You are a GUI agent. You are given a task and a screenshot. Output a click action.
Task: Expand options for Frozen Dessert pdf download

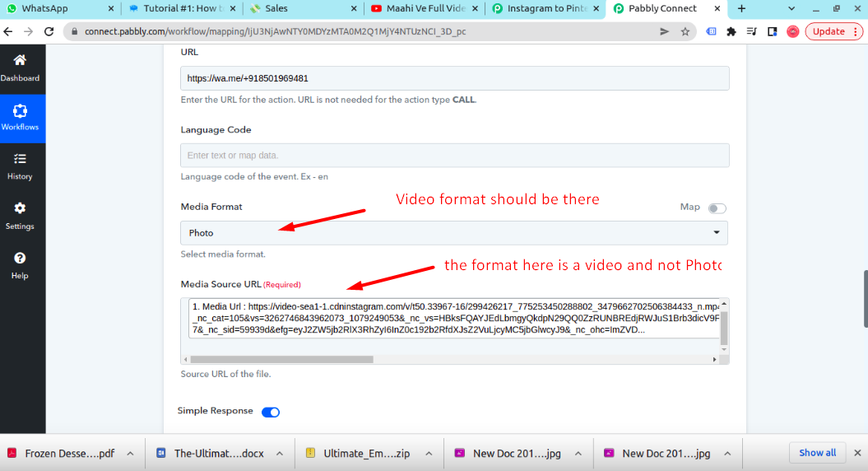(x=130, y=453)
